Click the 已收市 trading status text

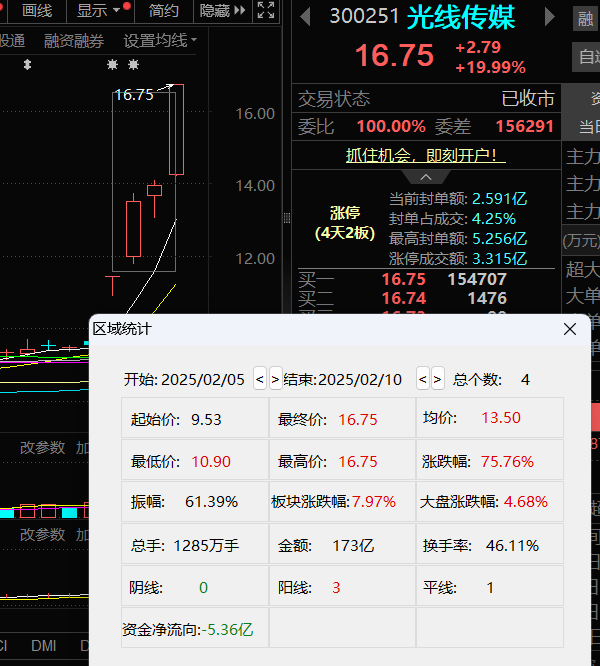[528, 99]
